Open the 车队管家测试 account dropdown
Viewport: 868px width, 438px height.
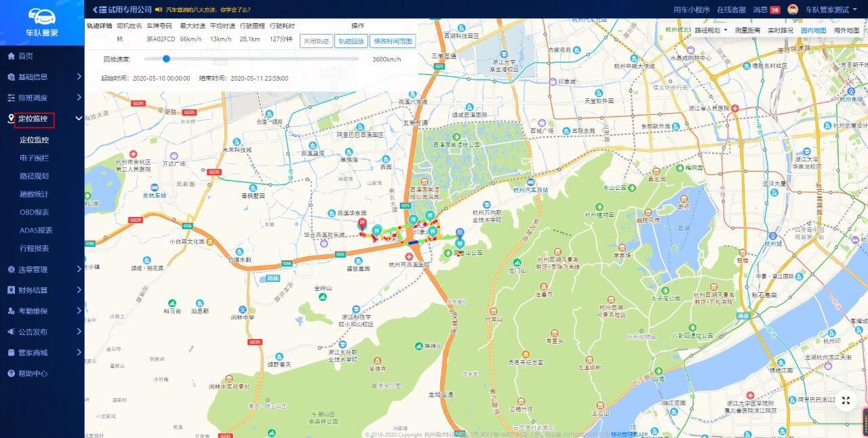(x=831, y=9)
